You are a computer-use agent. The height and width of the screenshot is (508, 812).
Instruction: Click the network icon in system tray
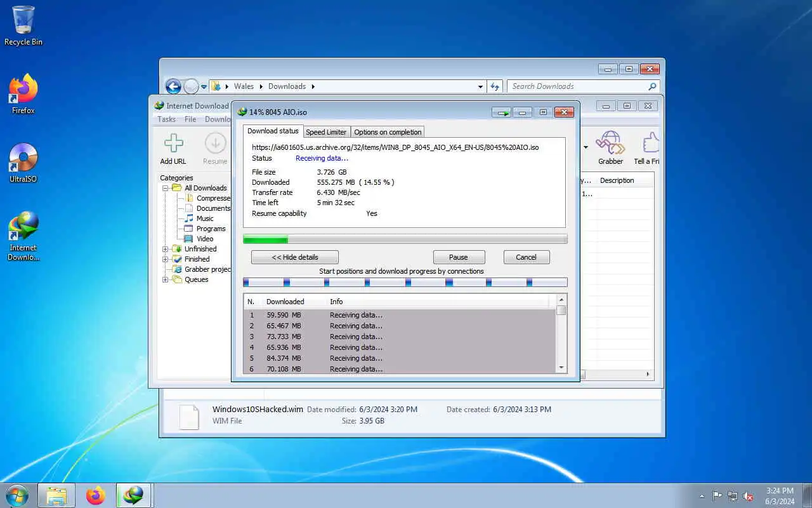[733, 496]
